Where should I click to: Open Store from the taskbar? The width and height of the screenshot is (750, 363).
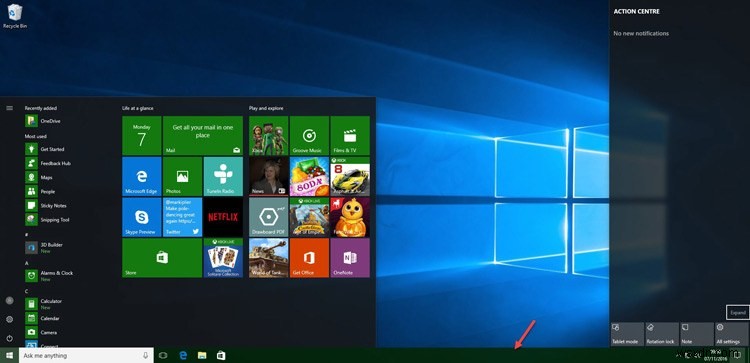point(221,355)
